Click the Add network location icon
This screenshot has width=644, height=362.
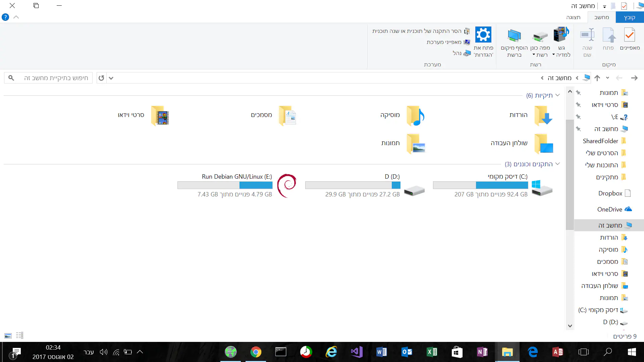pos(514,36)
